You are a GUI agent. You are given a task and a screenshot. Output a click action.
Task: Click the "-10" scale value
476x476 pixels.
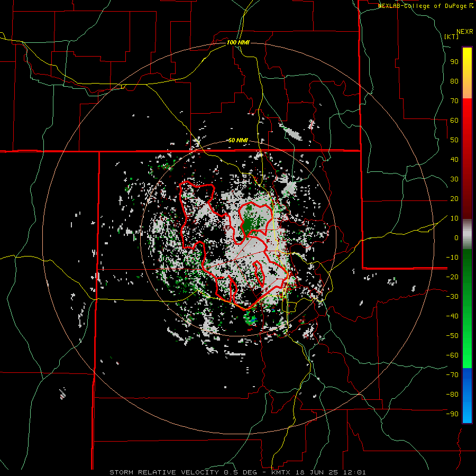click(452, 258)
